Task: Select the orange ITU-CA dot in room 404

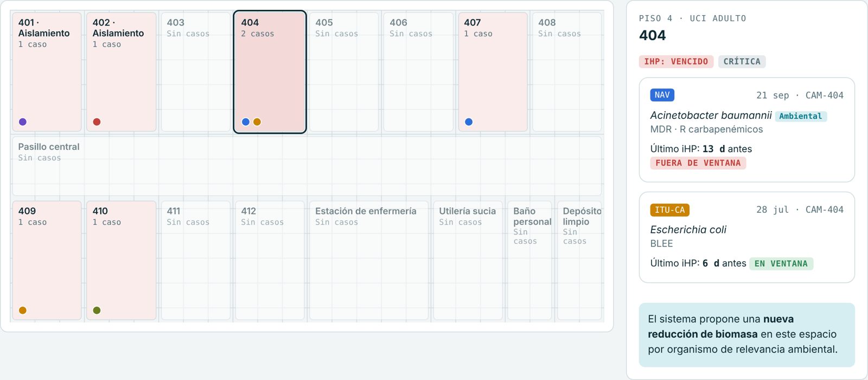Action: click(x=257, y=122)
